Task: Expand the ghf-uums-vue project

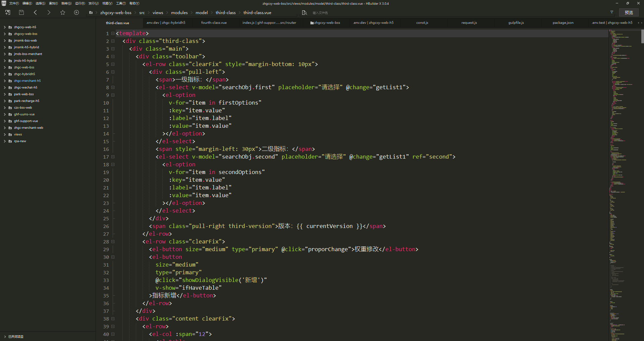Action: click(x=5, y=114)
